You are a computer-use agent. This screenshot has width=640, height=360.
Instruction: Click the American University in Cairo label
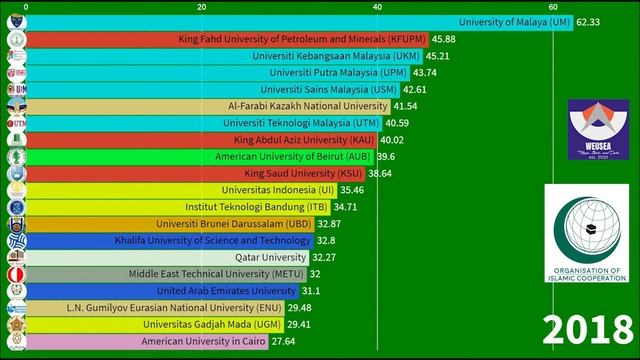tap(203, 342)
